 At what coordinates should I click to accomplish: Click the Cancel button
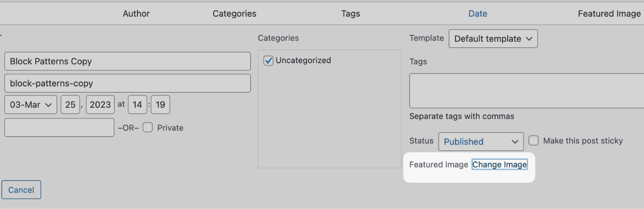[x=21, y=190]
